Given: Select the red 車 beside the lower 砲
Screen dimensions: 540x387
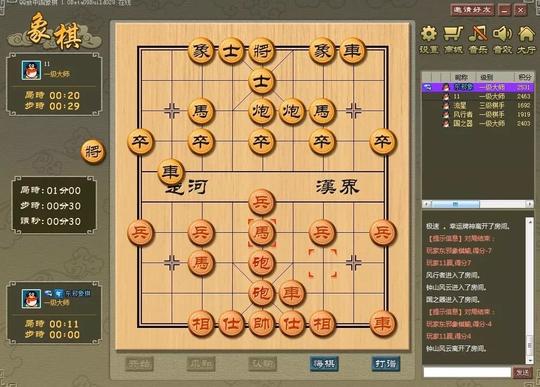Looking at the screenshot, I should tap(292, 293).
